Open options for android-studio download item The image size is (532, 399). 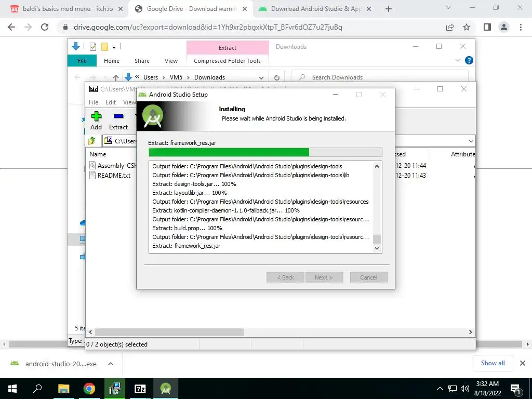[x=111, y=364]
